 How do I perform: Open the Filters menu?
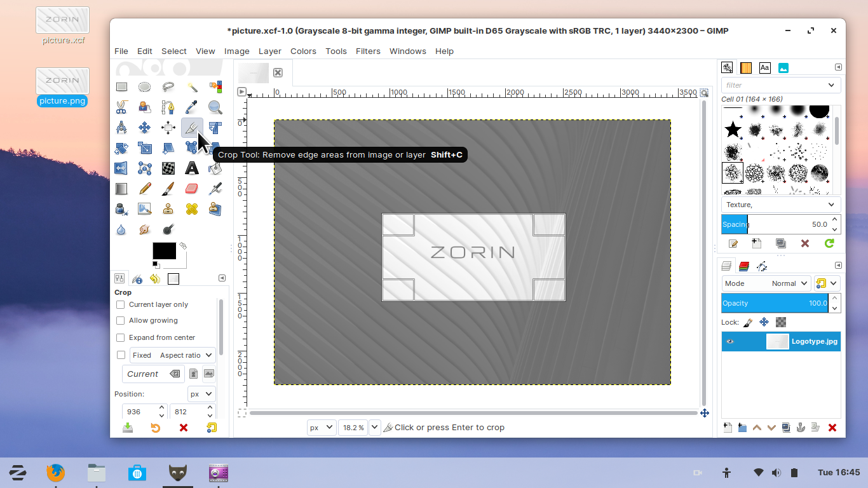[368, 51]
